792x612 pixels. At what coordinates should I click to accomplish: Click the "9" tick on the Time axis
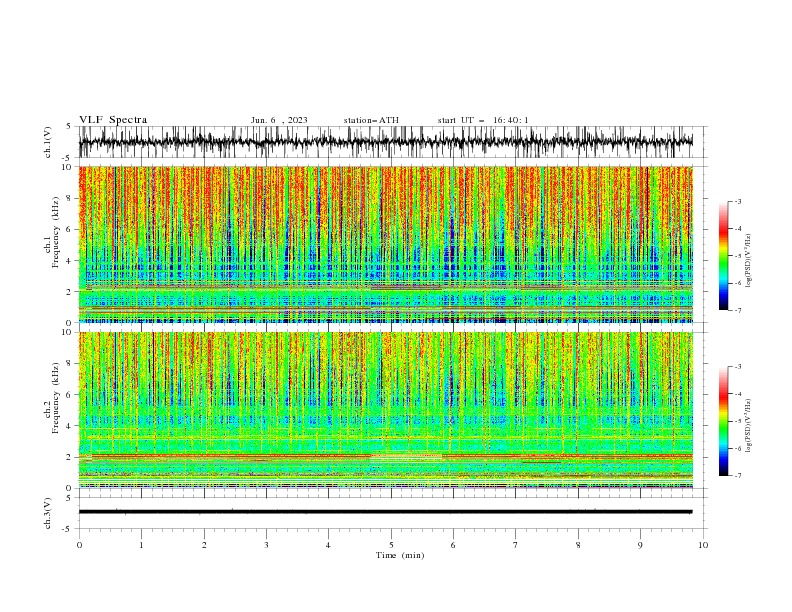tap(640, 545)
